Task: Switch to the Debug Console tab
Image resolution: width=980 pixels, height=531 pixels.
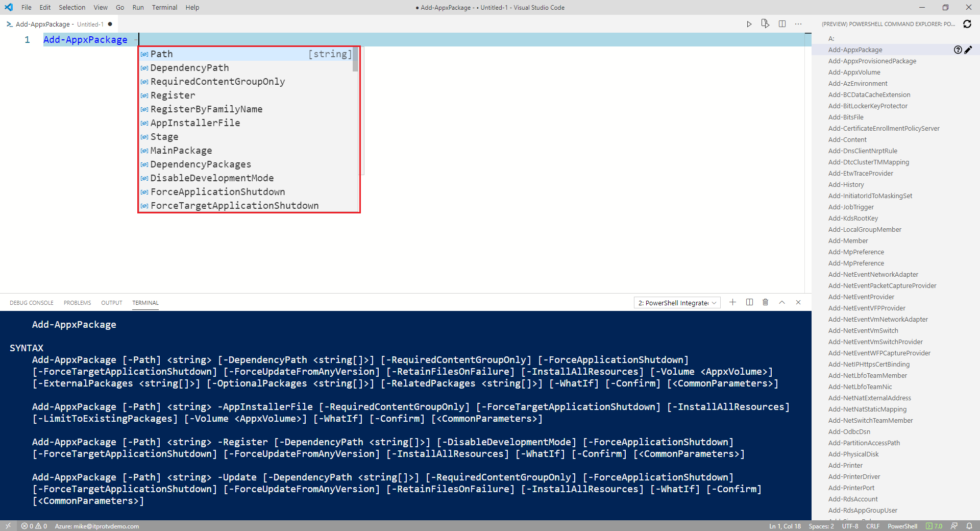Action: 32,303
